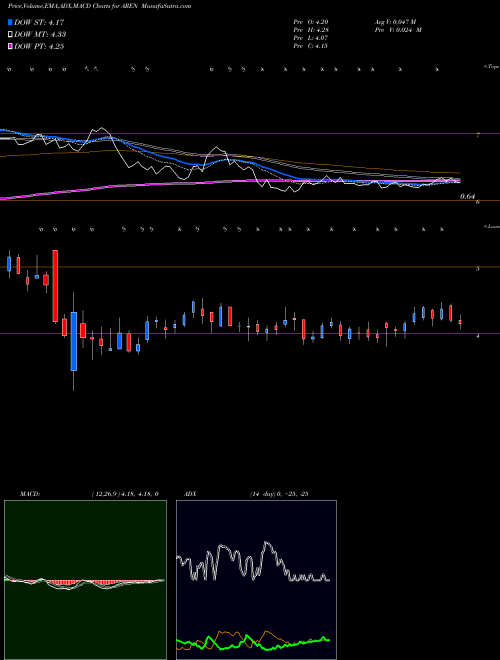Click the chart title mentioning AREN MunafaSutra.com
Screen dimensions: 500x660
99,6
